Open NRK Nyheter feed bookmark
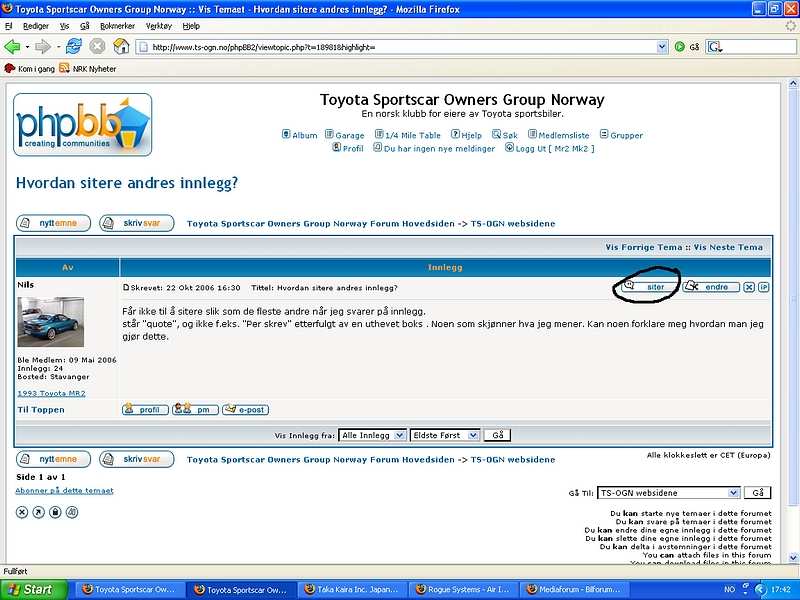800x600 pixels. click(92, 69)
